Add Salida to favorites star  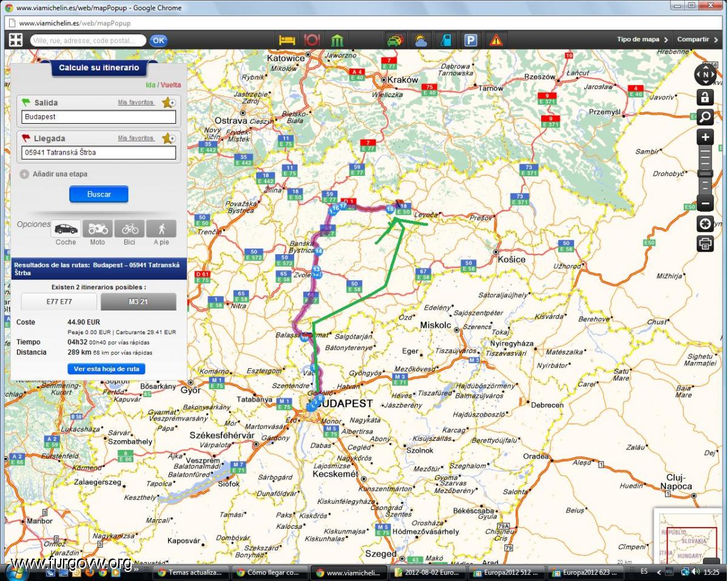click(169, 102)
